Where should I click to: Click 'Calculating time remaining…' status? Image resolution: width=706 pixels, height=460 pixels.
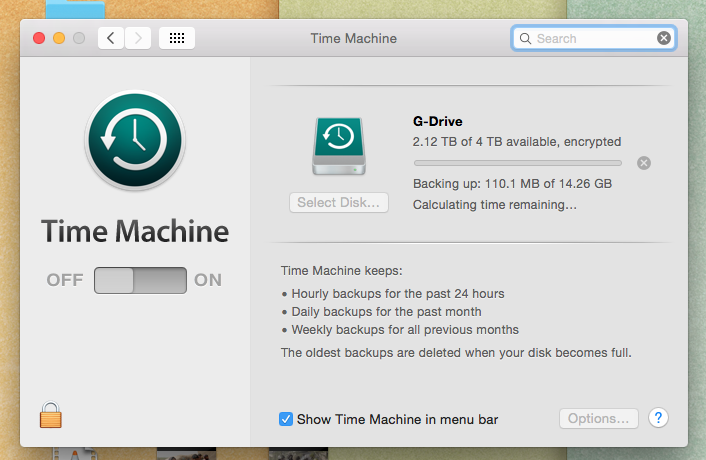coord(495,205)
